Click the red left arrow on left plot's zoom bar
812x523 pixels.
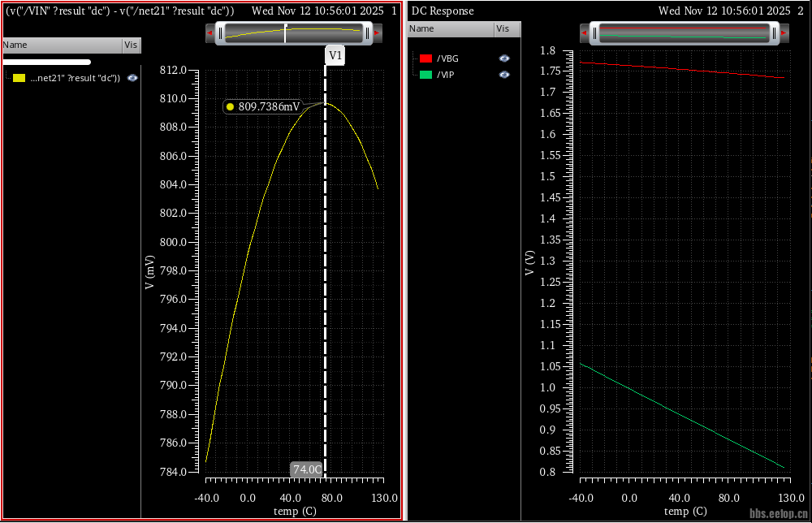pos(211,33)
